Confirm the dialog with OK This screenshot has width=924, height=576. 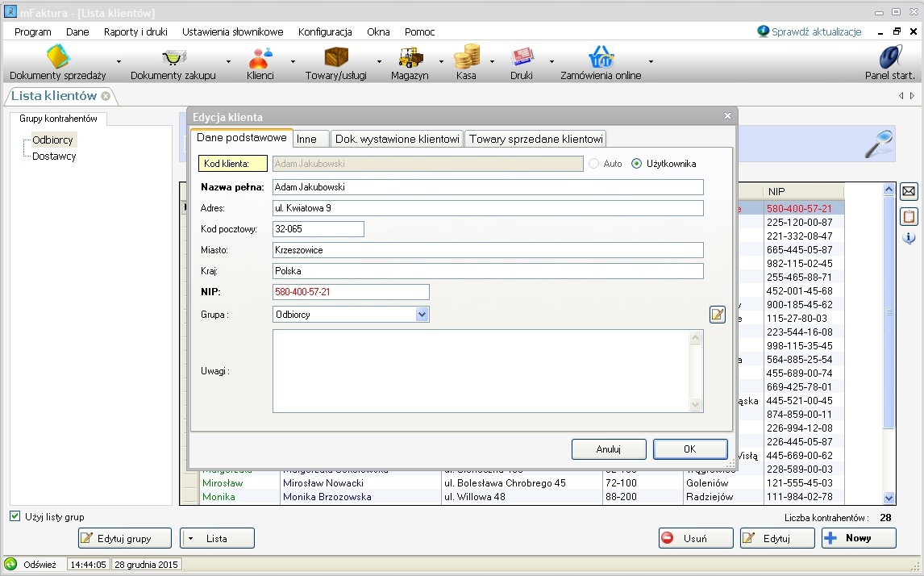(x=689, y=449)
